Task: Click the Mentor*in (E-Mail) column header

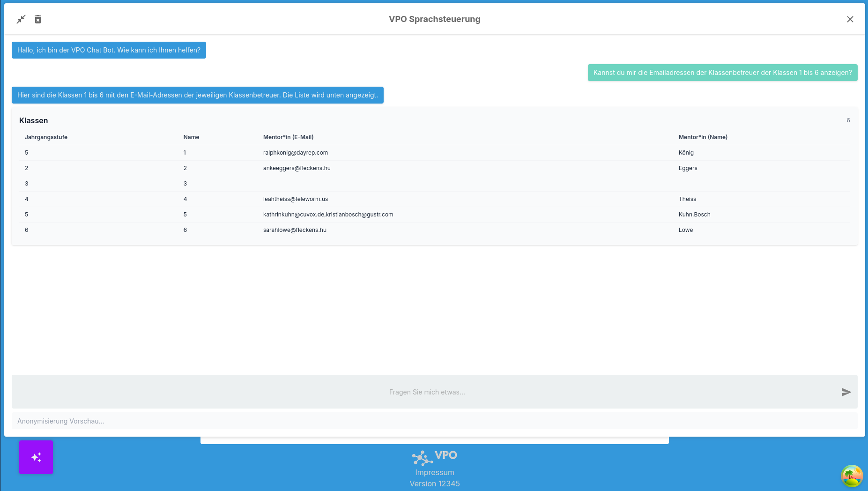Action: [x=288, y=137]
